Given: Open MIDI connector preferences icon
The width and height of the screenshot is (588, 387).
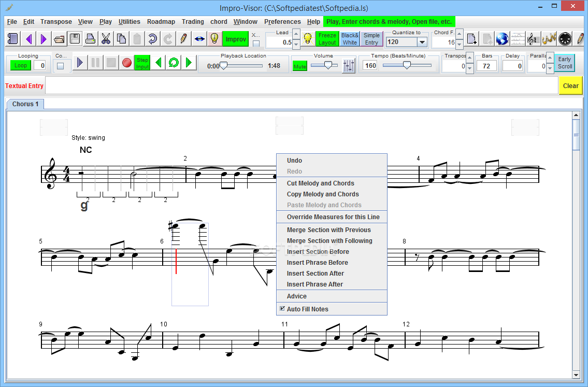Looking at the screenshot, I should click(x=565, y=39).
